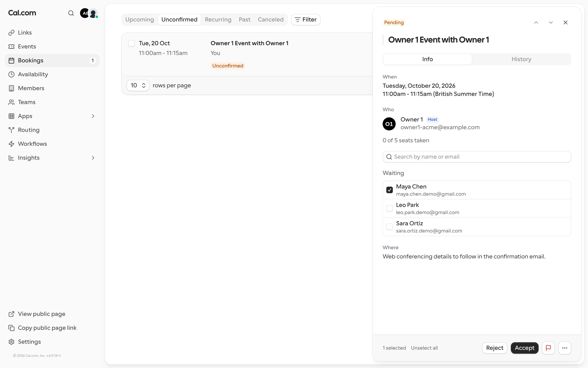This screenshot has width=588, height=368.
Task: Open the search magnifier in sidebar header
Action: (71, 13)
